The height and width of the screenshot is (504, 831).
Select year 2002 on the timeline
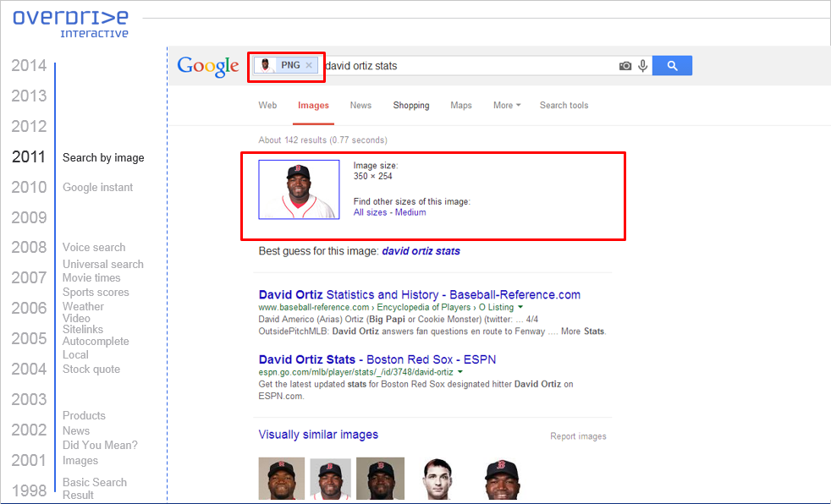[x=29, y=430]
